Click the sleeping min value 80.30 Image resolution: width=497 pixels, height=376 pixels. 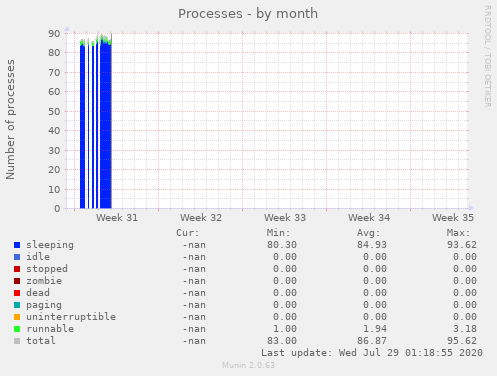click(x=282, y=245)
